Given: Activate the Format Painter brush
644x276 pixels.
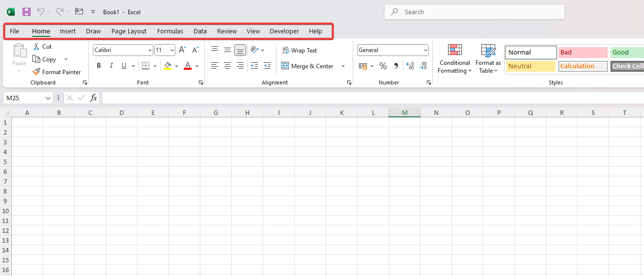Looking at the screenshot, I should pyautogui.click(x=36, y=72).
